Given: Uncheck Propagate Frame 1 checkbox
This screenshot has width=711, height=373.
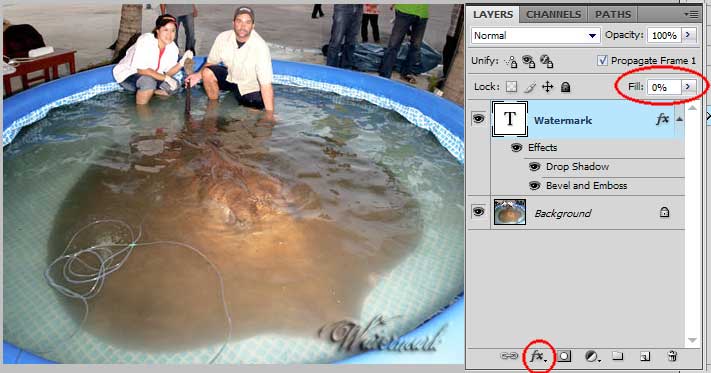Looking at the screenshot, I should tap(602, 60).
